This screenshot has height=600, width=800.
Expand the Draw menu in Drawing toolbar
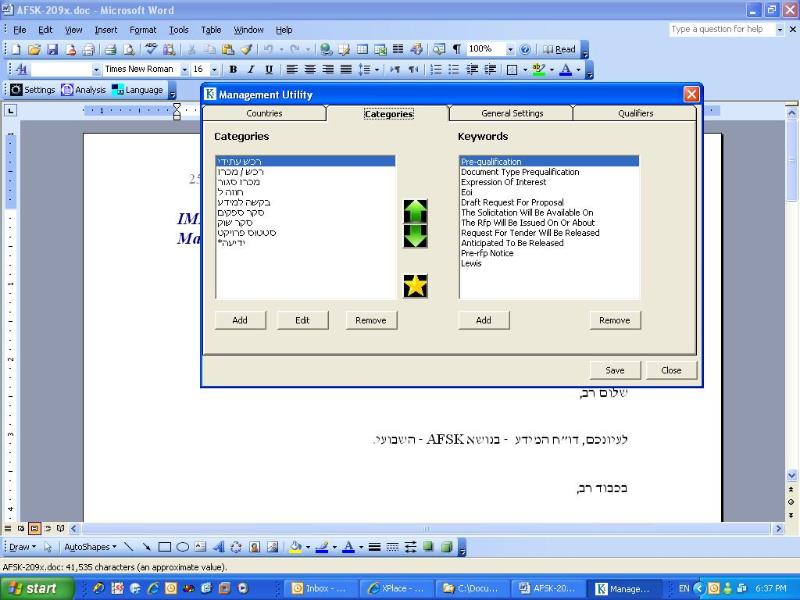click(x=22, y=547)
